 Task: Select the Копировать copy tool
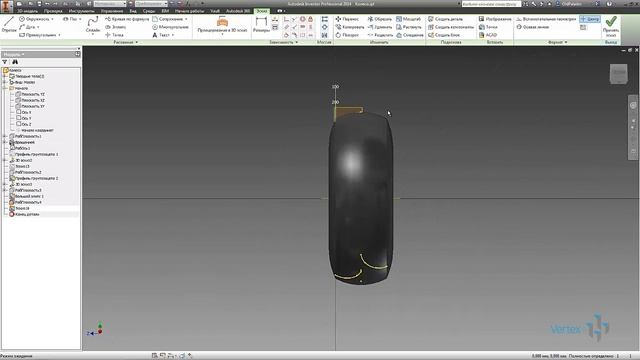click(350, 27)
